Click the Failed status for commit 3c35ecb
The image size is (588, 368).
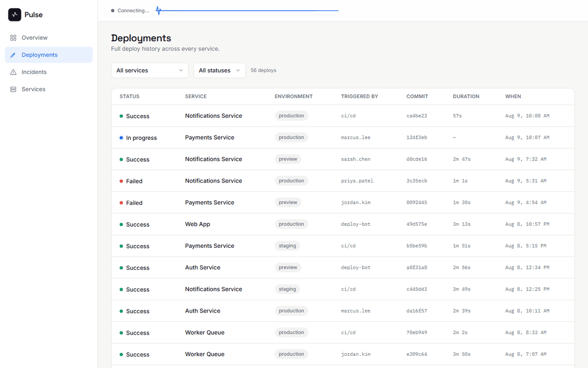(131, 181)
